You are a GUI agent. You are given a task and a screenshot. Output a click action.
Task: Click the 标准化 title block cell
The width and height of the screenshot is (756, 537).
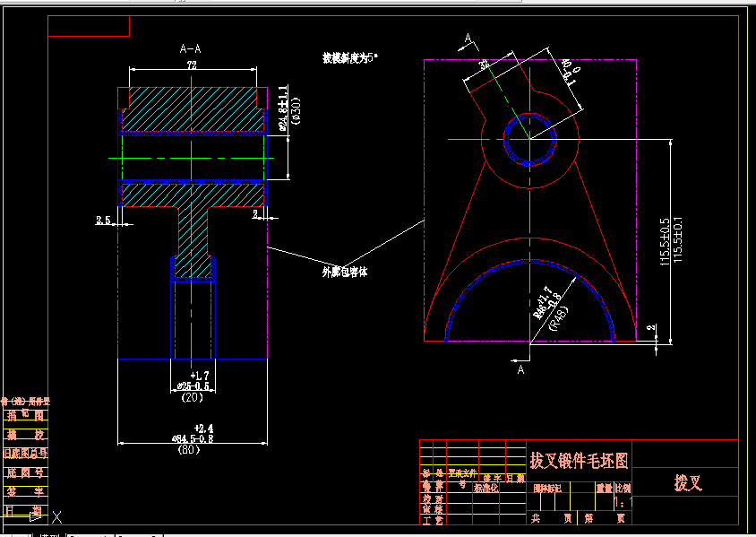pos(486,488)
